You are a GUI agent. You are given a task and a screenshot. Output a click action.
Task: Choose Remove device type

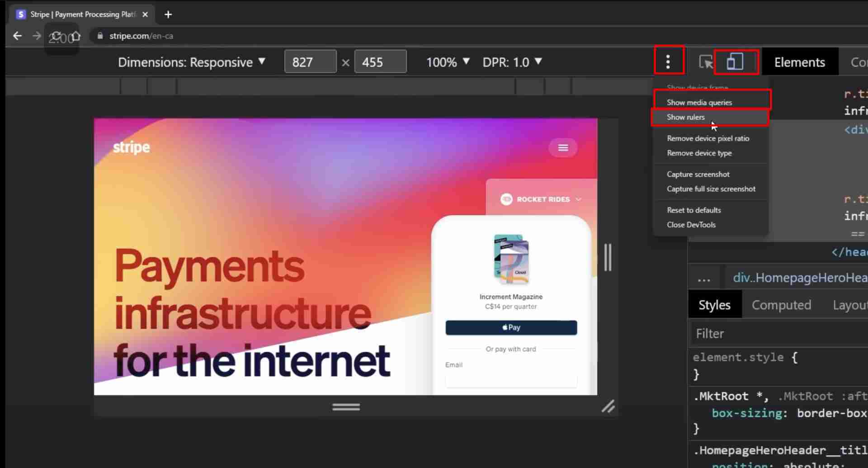coord(711,153)
